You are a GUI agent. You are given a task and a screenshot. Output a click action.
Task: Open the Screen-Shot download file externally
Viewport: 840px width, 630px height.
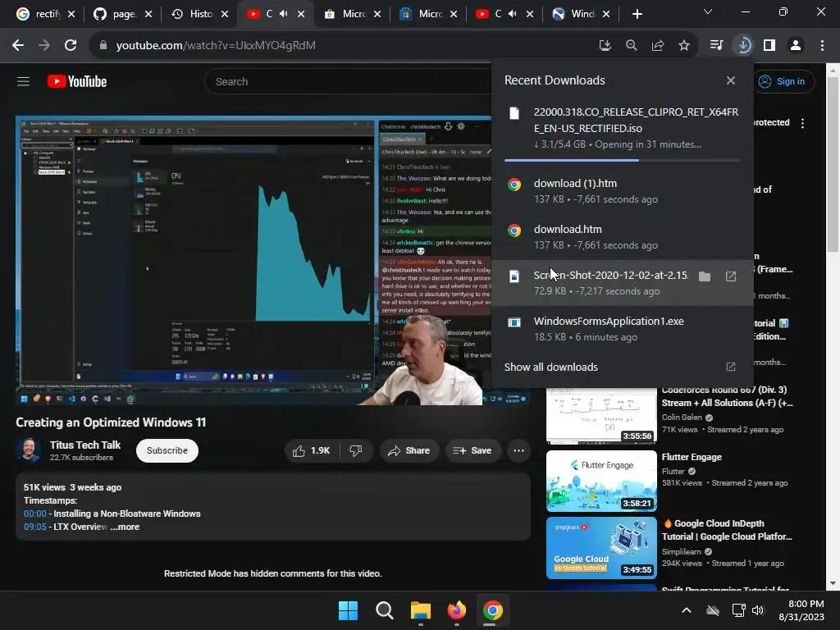click(x=731, y=276)
